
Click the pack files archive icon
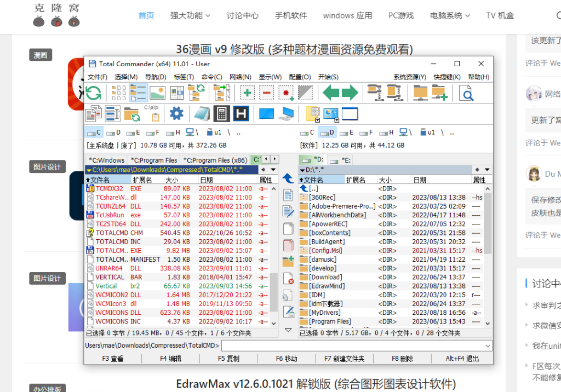pos(375,93)
